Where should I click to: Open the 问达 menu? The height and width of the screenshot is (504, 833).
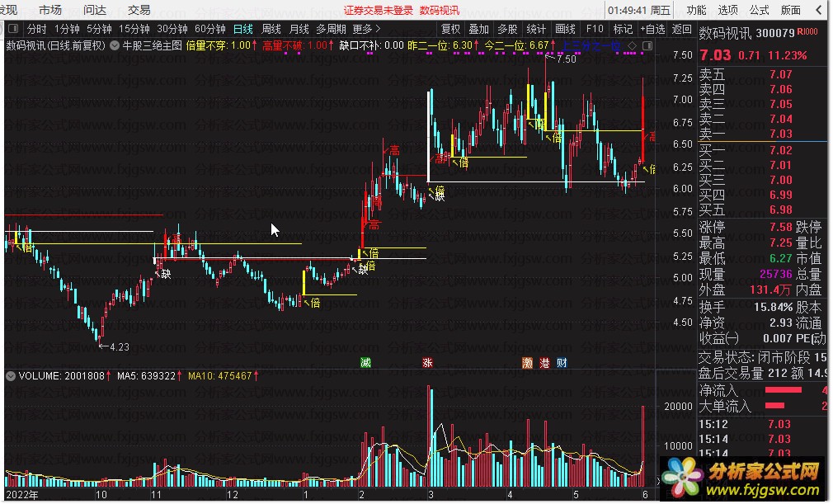[x=95, y=10]
